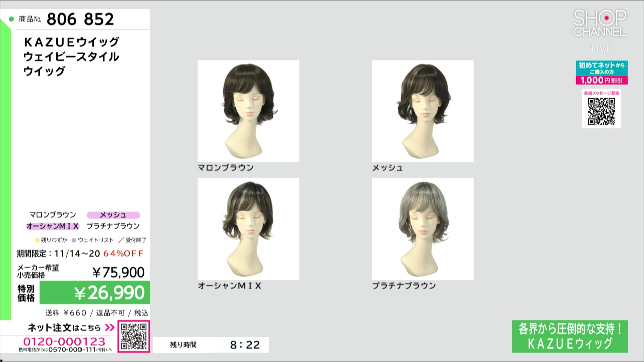
Task: Click the 1,000円割引 first-time buyer banner
Action: tap(601, 73)
